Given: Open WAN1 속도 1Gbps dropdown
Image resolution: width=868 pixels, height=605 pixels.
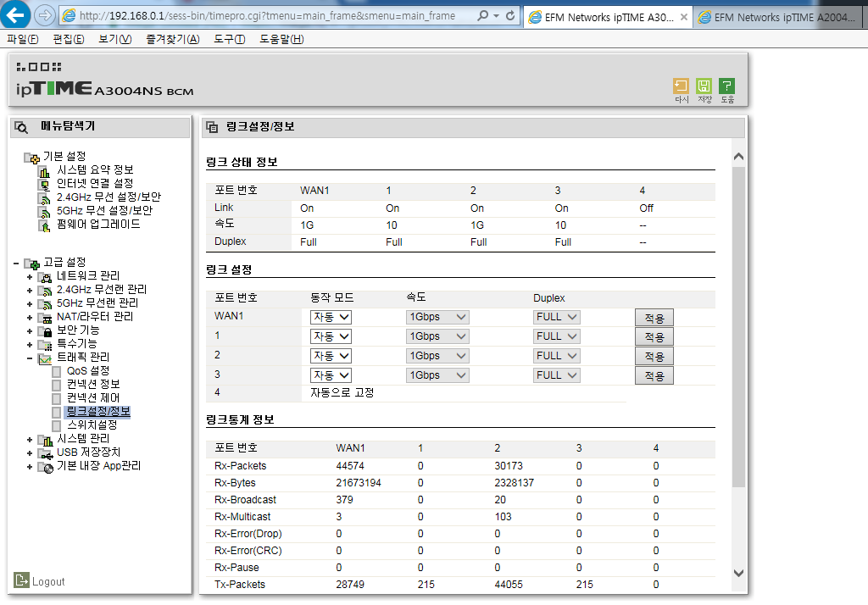Looking at the screenshot, I should coord(437,317).
